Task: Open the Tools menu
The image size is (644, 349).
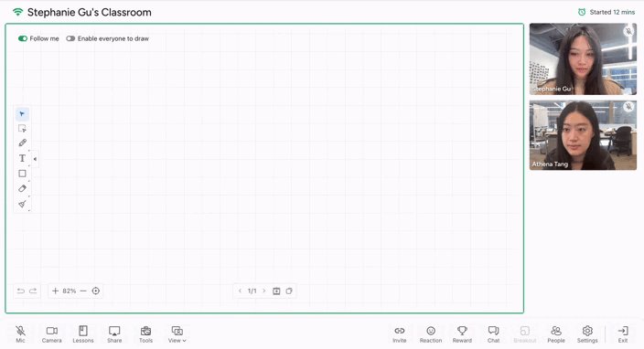Action: pos(145,333)
